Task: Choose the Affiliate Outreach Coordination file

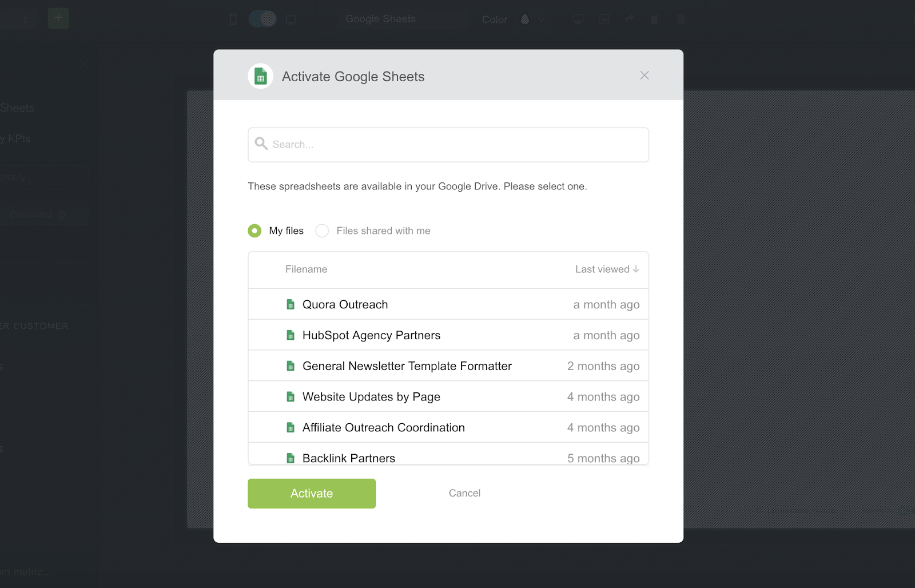Action: click(383, 428)
